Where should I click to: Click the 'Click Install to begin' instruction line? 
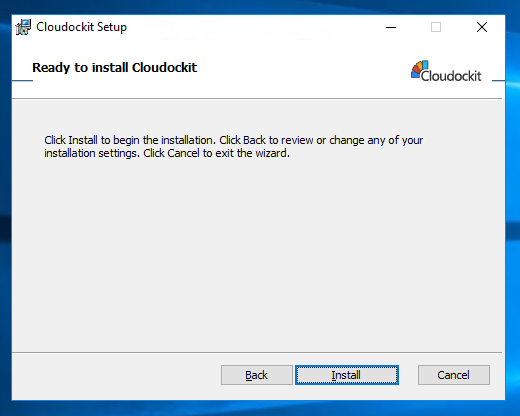[x=233, y=140]
